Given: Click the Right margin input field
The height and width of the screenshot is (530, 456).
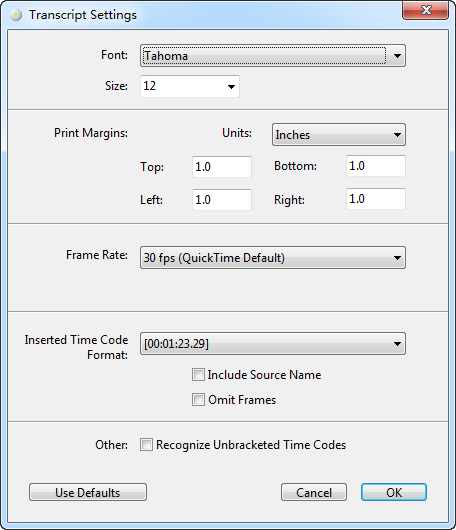Looking at the screenshot, I should (376, 199).
